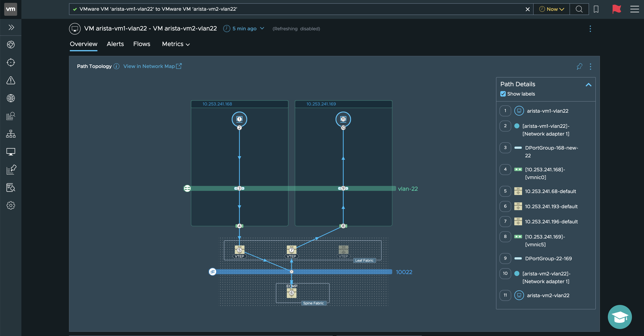Click the ECMP node icon in Spine Fabric
This screenshot has width=644, height=336.
coord(291,292)
